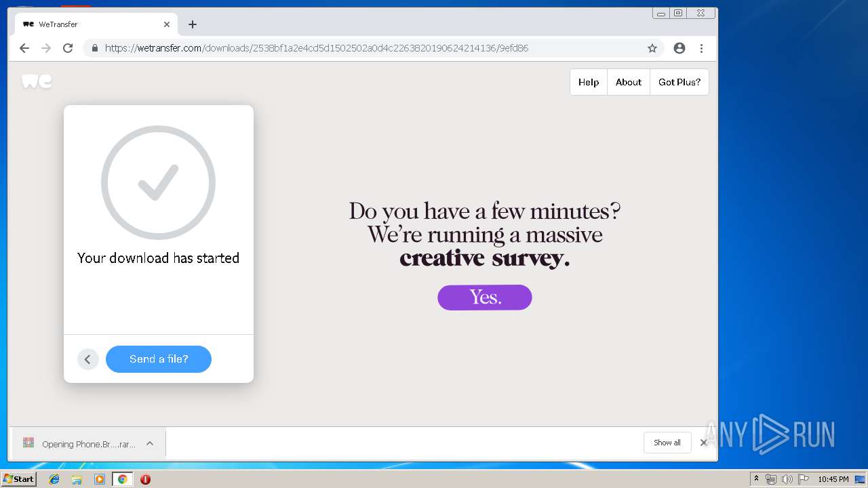Go forward in browser history
Viewport: 868px width, 488px height.
coord(46,48)
